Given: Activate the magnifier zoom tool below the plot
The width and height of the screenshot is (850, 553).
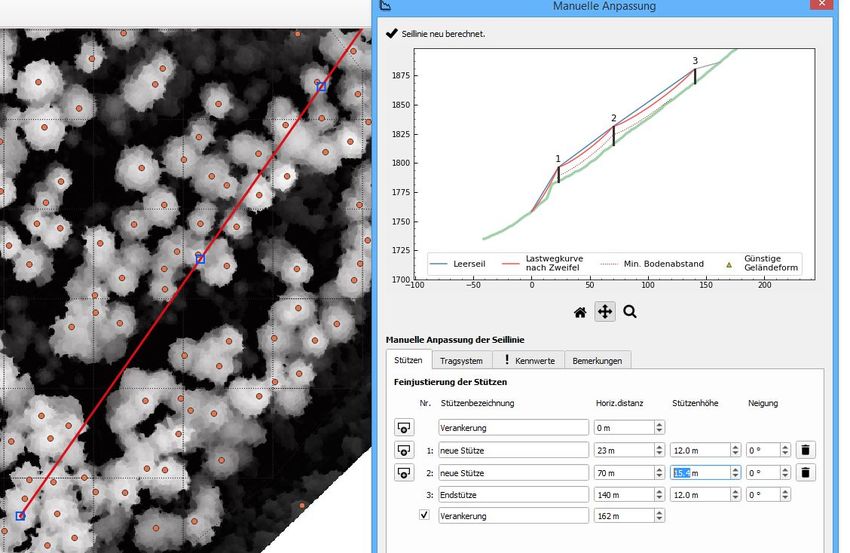Looking at the screenshot, I should coord(630,312).
